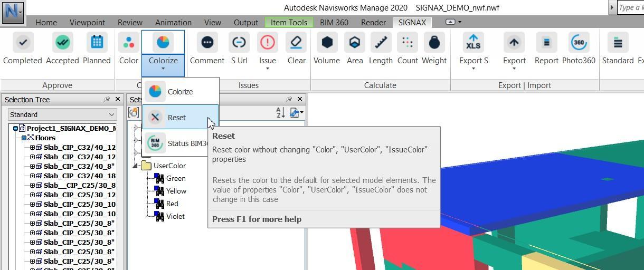
Task: Click the Weight icon
Action: click(434, 42)
